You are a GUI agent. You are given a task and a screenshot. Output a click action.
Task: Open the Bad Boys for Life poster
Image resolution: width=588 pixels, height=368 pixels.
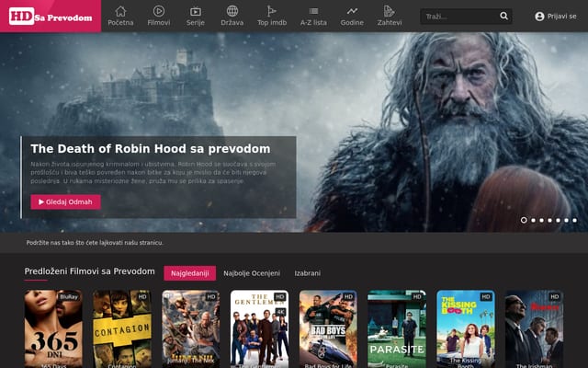pyautogui.click(x=328, y=329)
